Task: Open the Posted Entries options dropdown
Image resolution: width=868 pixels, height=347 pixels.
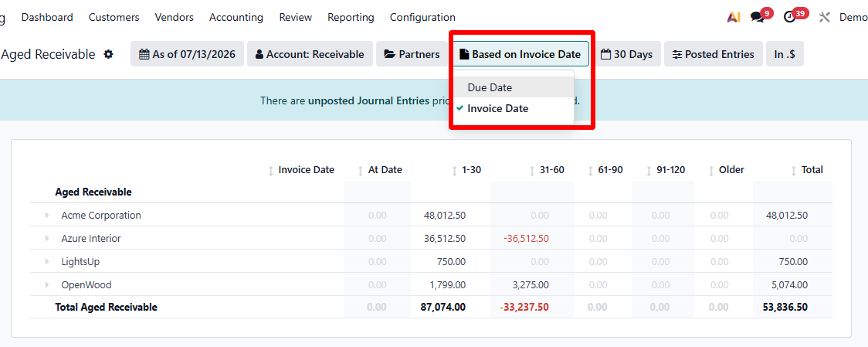Action: pos(713,54)
